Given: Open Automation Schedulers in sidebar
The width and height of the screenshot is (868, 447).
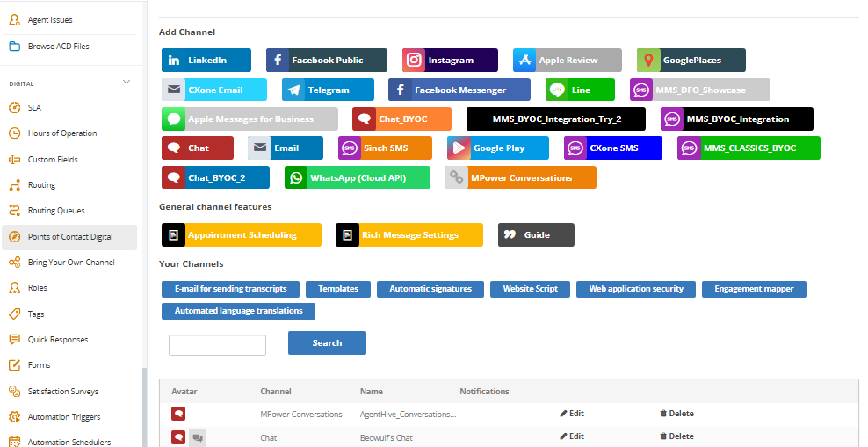Looking at the screenshot, I should pos(69,442).
